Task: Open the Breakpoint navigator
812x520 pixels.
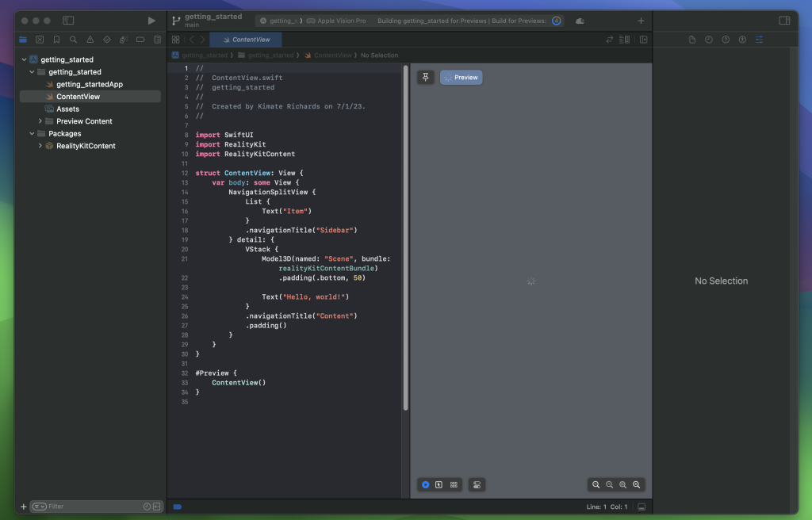Action: click(140, 40)
